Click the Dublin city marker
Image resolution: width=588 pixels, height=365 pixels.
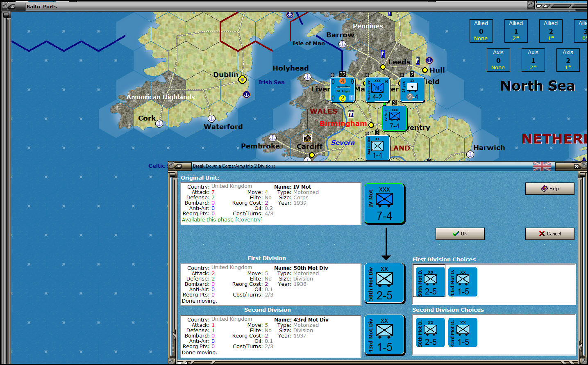[242, 80]
